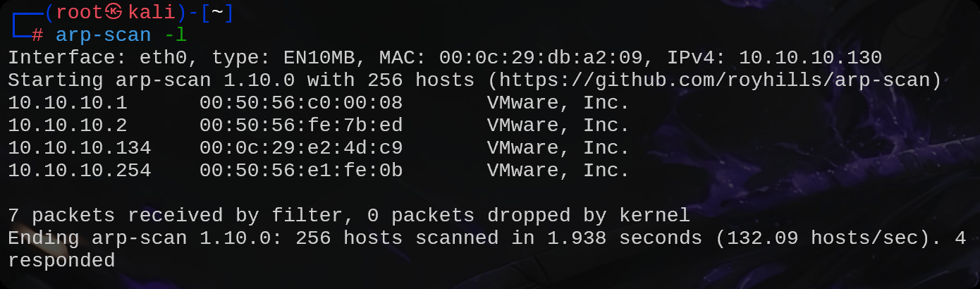Click the IP address 10.10.10.254
Viewport: 980px width, 289px height.
80,171
